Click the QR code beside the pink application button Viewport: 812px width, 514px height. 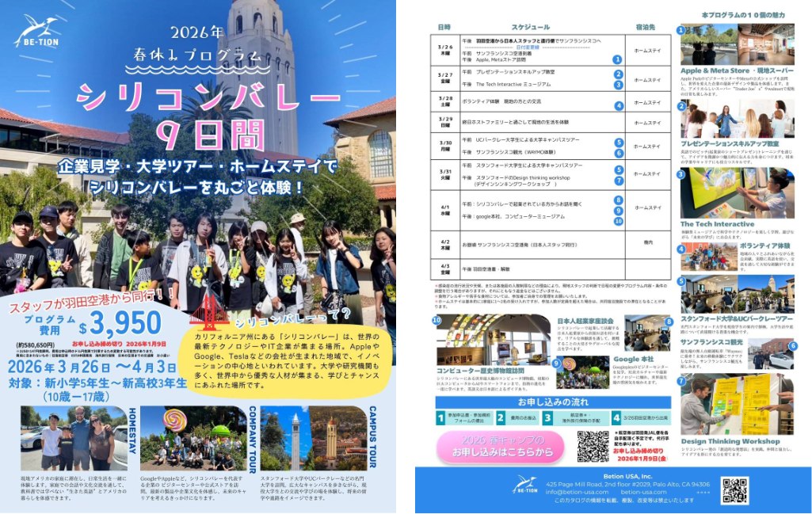pyautogui.click(x=593, y=446)
